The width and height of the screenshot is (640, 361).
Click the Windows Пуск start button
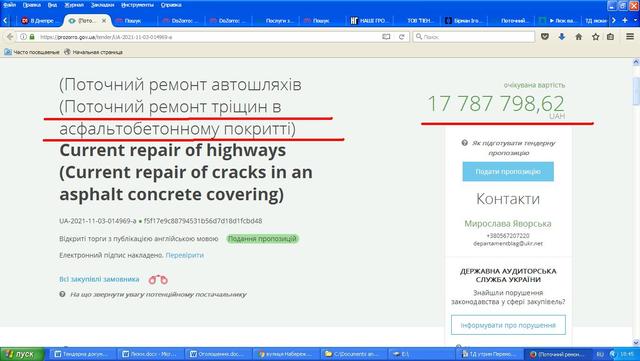click(22, 354)
